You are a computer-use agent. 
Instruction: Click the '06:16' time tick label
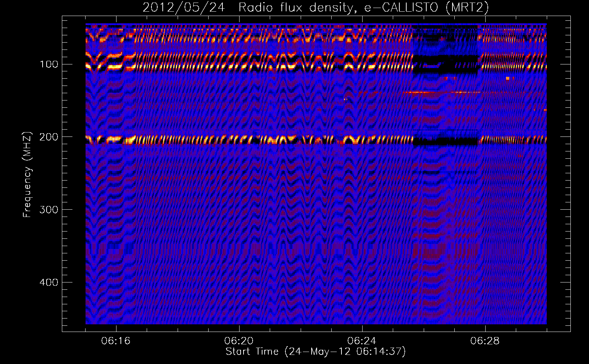(116, 341)
